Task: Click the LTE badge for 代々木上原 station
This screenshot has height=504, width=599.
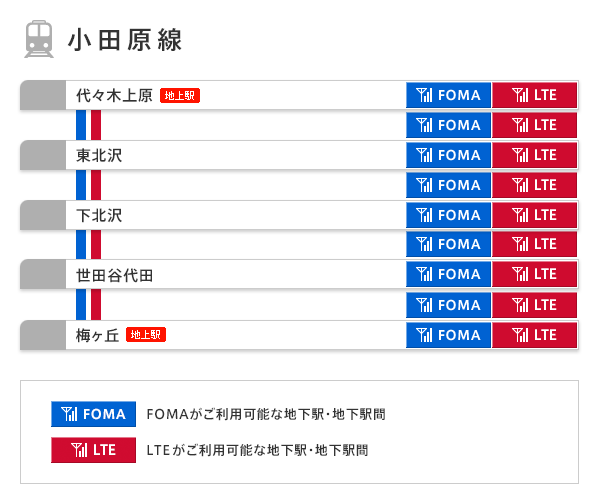Action: coord(534,95)
